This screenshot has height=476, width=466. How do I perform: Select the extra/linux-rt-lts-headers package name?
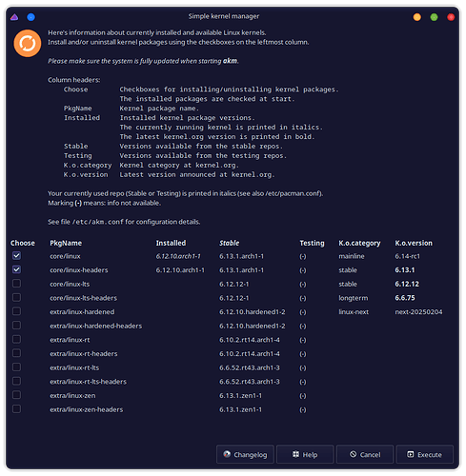89,382
